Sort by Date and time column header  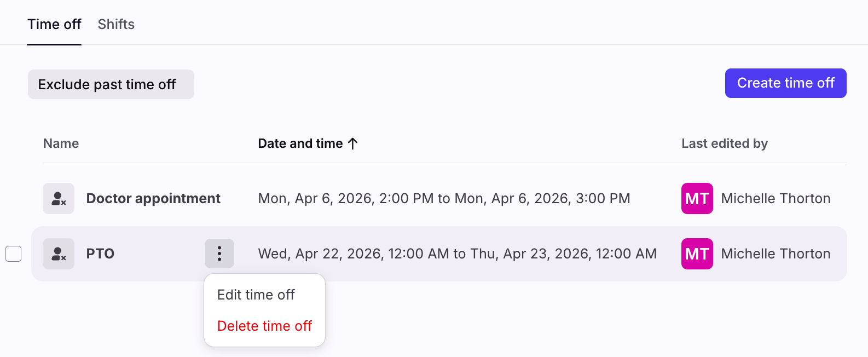pyautogui.click(x=300, y=143)
